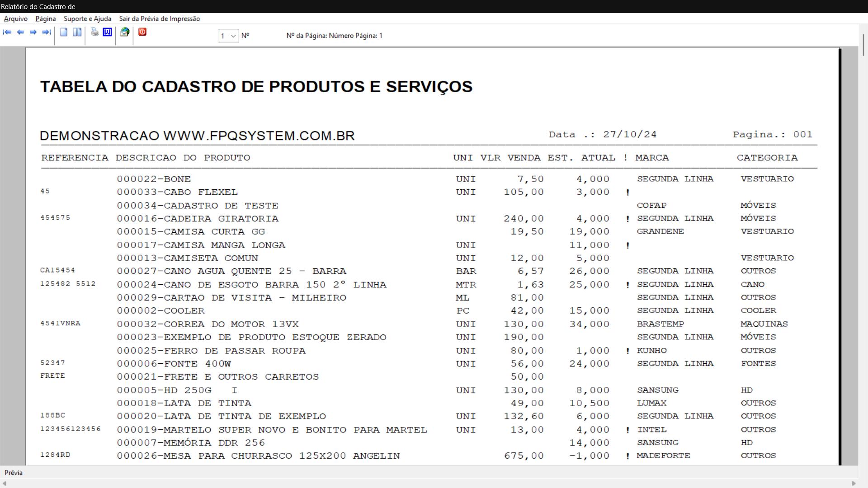The width and height of the screenshot is (868, 488).
Task: Click the EST. ATUAL column header
Action: 581,158
